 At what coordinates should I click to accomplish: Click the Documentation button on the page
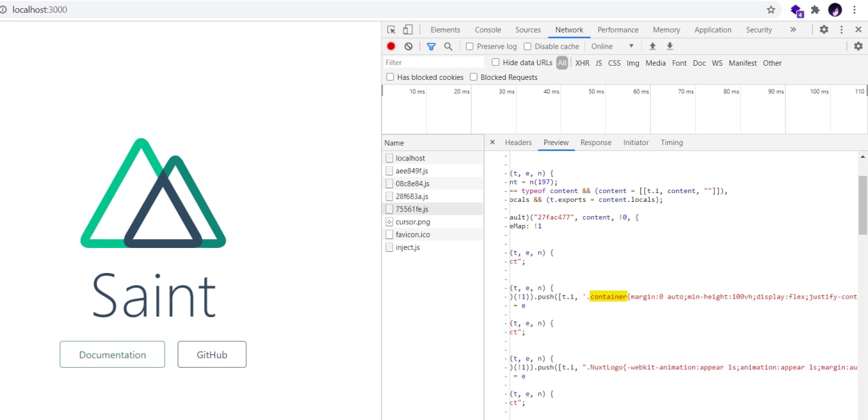click(x=113, y=354)
